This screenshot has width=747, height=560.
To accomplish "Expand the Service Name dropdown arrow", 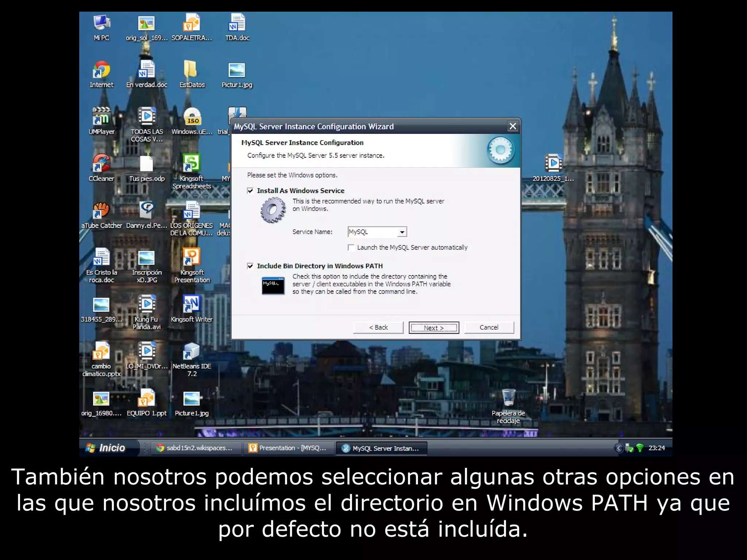I will [x=402, y=232].
